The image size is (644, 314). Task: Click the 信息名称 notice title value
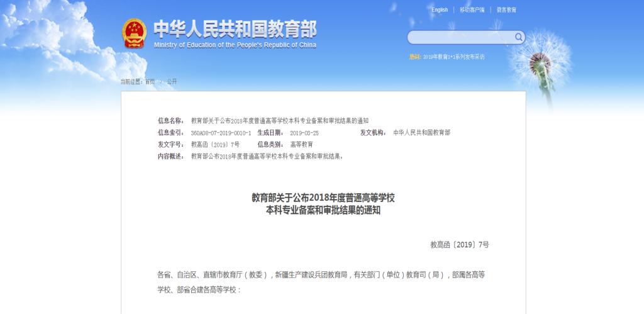pos(279,120)
